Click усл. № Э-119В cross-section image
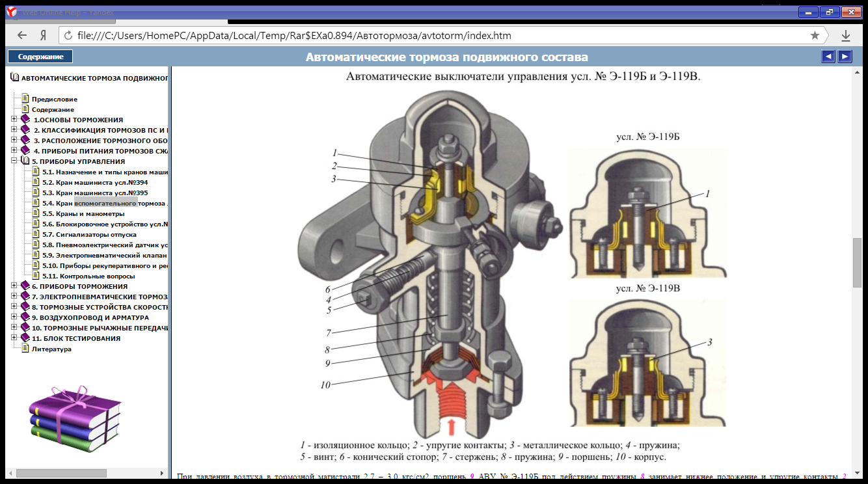The image size is (868, 484). tap(649, 362)
